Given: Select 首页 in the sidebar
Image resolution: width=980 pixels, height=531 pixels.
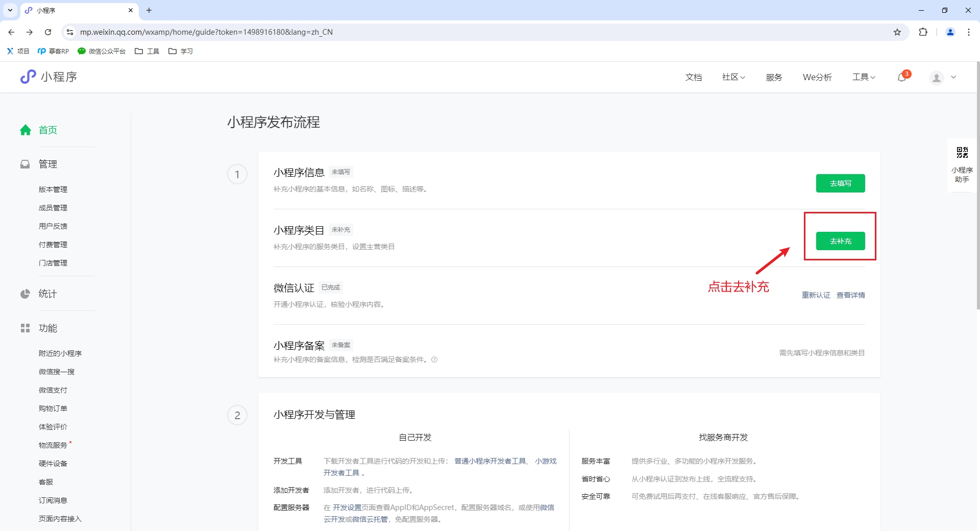Looking at the screenshot, I should point(48,130).
